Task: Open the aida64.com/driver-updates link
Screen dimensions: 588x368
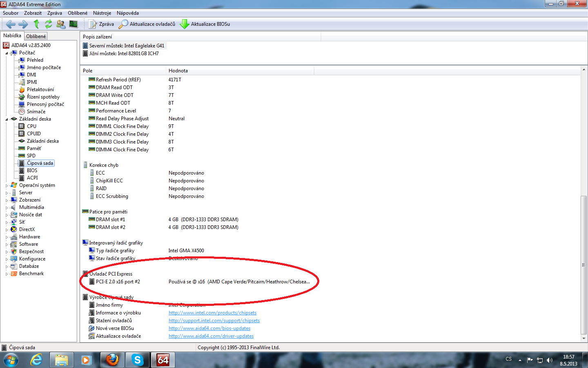Action: click(x=211, y=336)
